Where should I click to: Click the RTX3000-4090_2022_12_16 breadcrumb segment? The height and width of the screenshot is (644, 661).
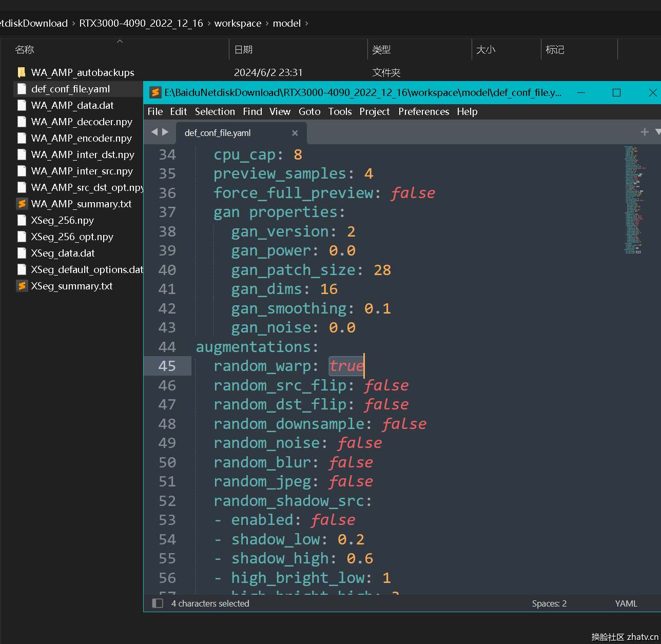141,24
